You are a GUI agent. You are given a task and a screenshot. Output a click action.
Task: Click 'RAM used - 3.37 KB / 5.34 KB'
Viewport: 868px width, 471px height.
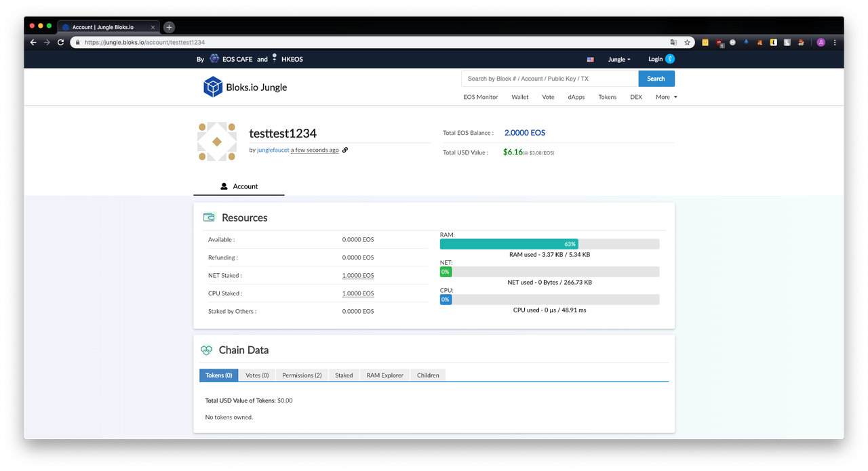(549, 255)
